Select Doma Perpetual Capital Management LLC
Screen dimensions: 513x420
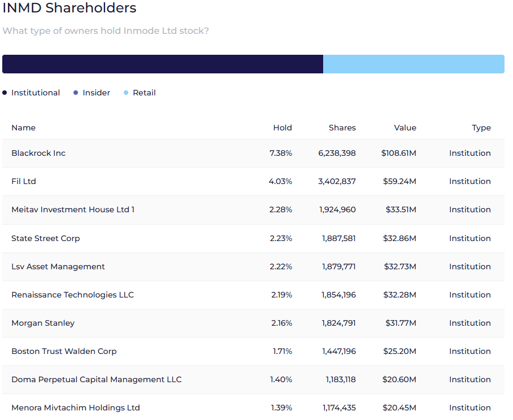point(97,379)
